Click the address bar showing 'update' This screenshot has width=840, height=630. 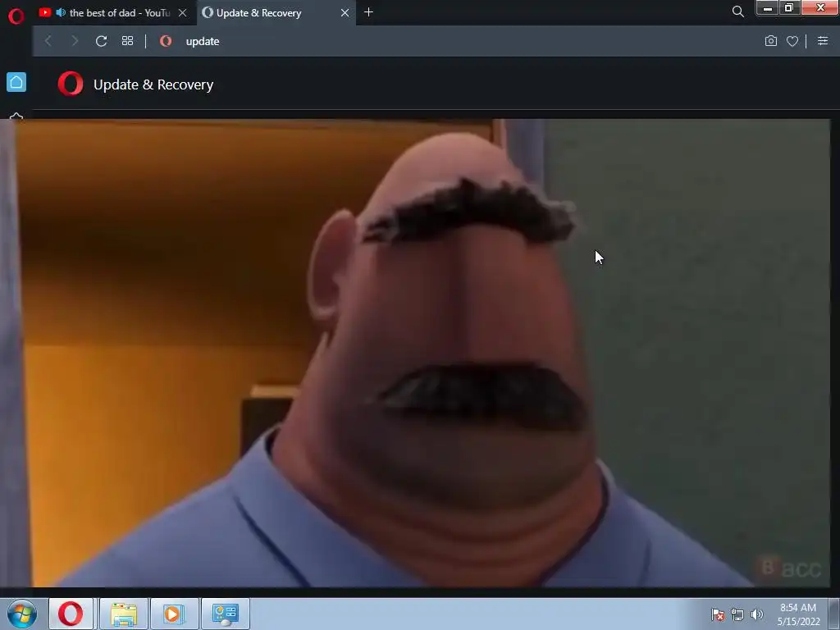pyautogui.click(x=461, y=41)
